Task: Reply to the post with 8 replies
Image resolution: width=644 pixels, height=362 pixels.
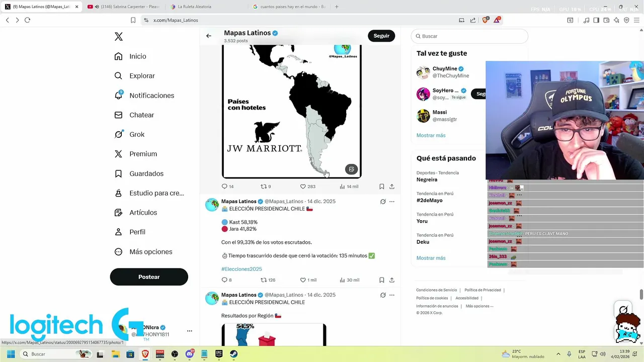Action: (x=226, y=280)
